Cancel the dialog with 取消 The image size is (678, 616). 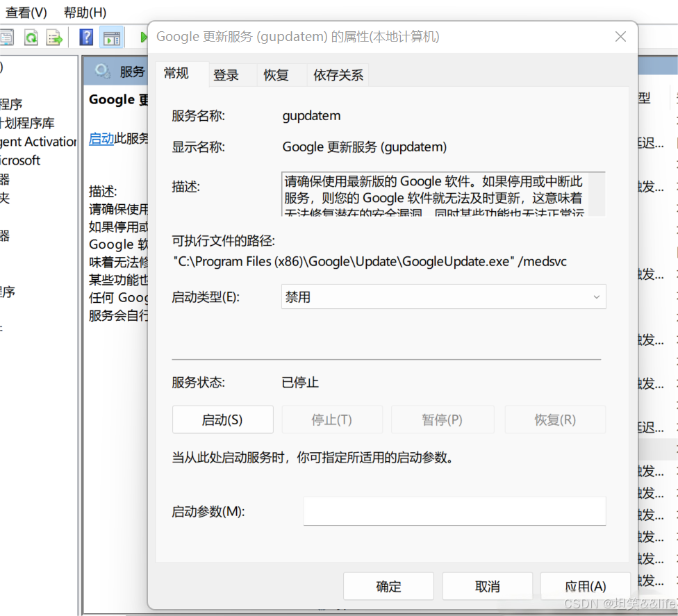tap(488, 586)
